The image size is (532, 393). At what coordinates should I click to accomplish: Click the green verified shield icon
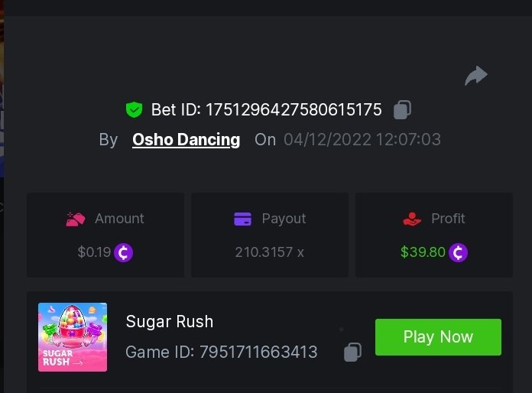pos(135,110)
